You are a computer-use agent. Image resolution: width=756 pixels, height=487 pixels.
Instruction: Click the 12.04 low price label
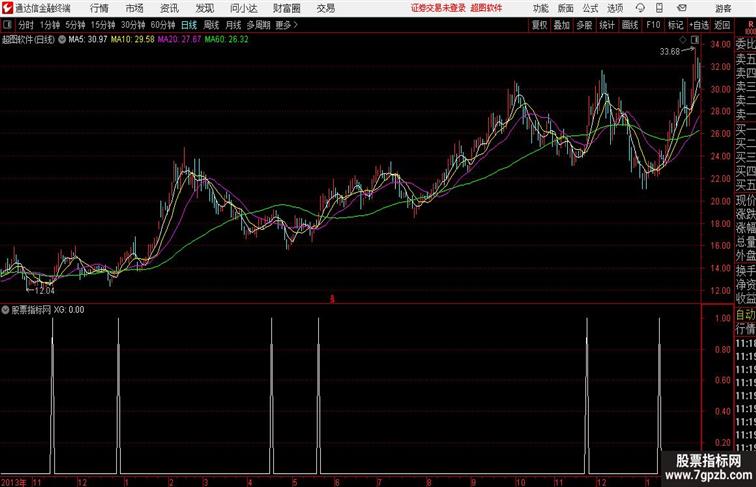tap(44, 290)
